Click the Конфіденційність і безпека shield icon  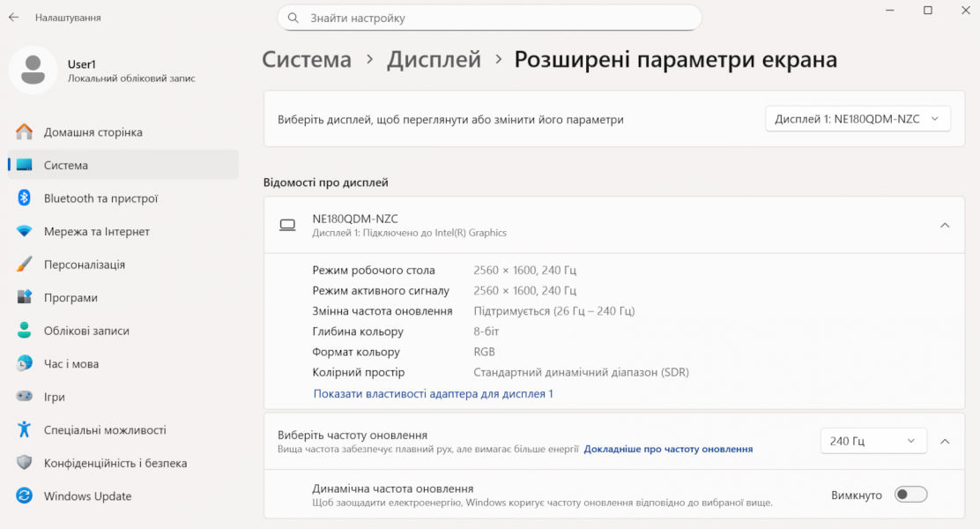[x=25, y=463]
